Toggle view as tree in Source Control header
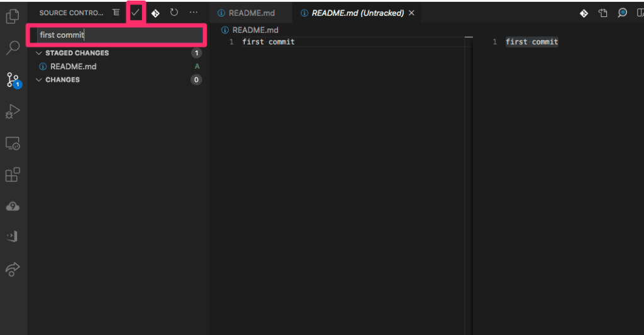Screen dimensions: 644x335 116,13
